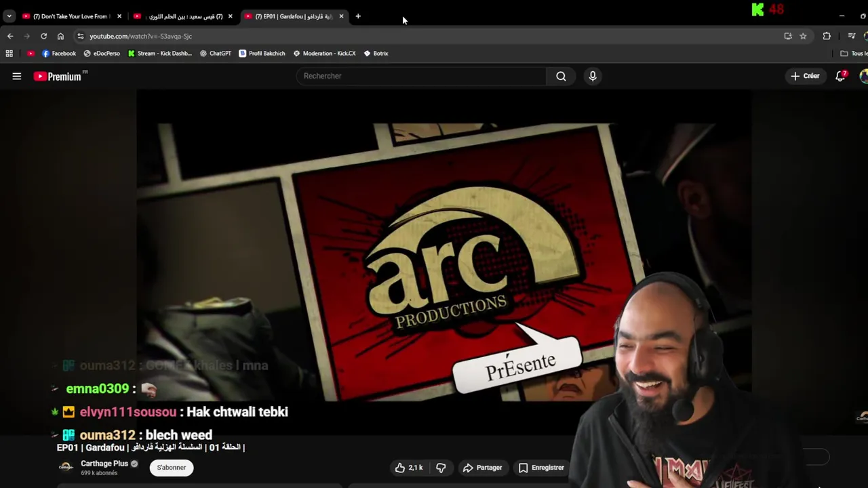Reload the page with refresh icon
Screen dimensions: 868x488
pyautogui.click(x=43, y=36)
